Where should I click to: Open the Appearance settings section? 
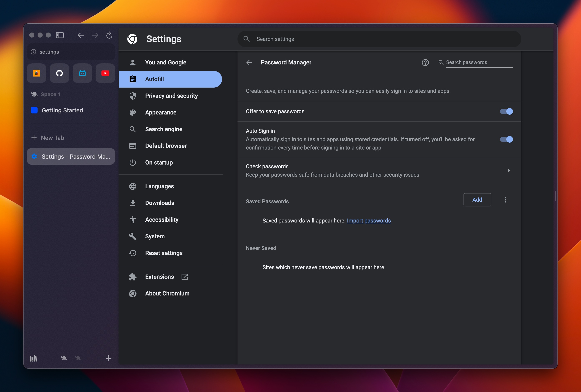160,112
